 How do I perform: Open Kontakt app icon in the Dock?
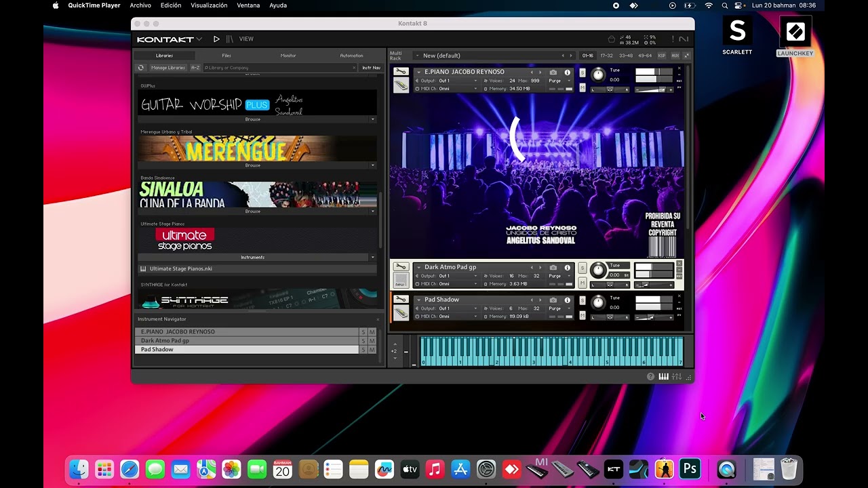pos(614,469)
